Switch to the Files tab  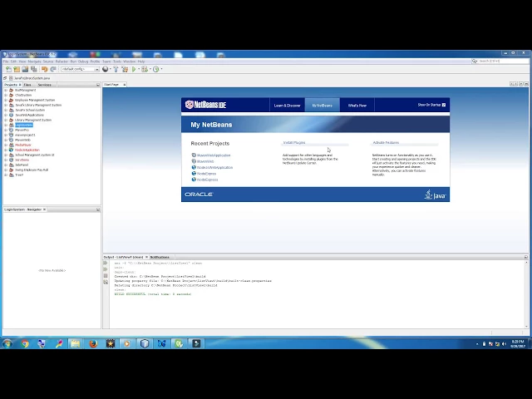coord(27,85)
